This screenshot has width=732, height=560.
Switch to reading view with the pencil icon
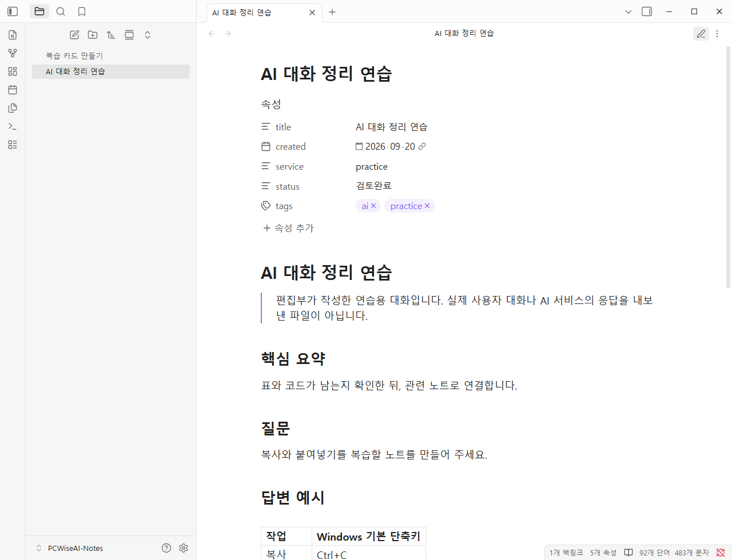click(701, 34)
